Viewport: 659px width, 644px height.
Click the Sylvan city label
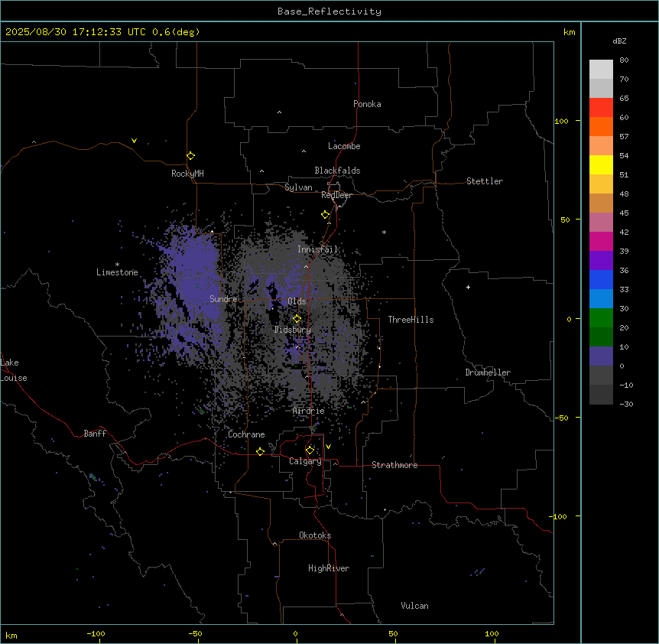298,187
